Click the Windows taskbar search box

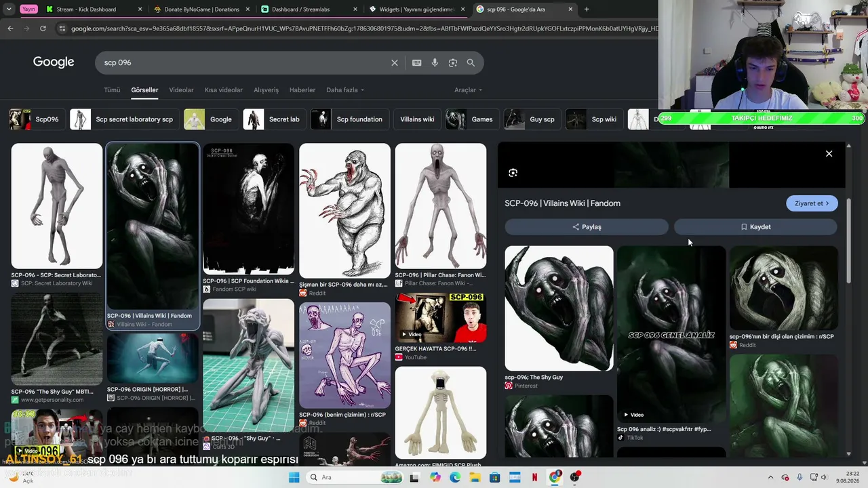pyautogui.click(x=353, y=477)
